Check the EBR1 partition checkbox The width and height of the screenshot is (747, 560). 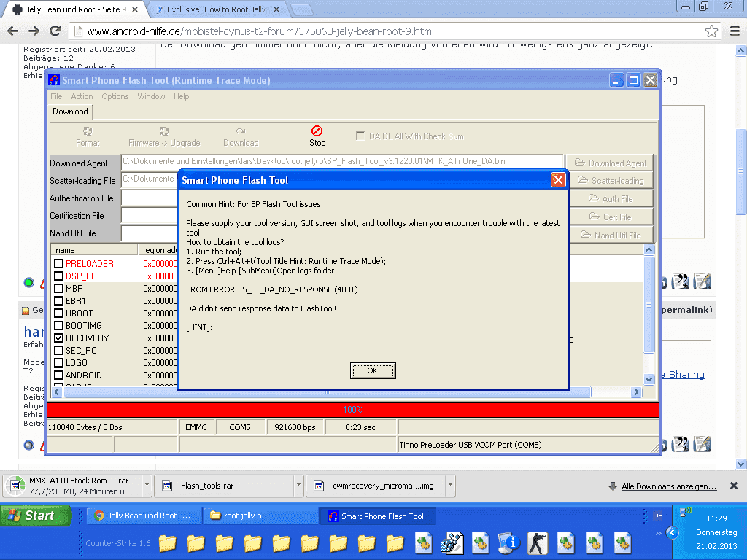pos(58,300)
